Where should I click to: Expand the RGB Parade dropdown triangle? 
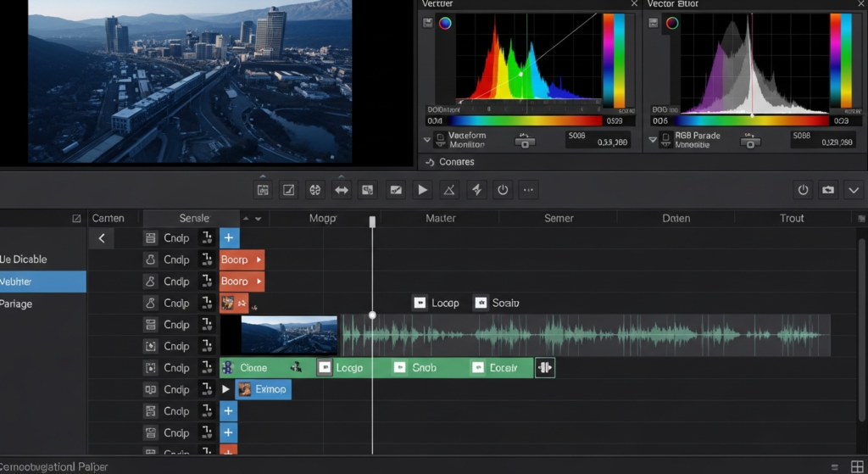(x=653, y=140)
